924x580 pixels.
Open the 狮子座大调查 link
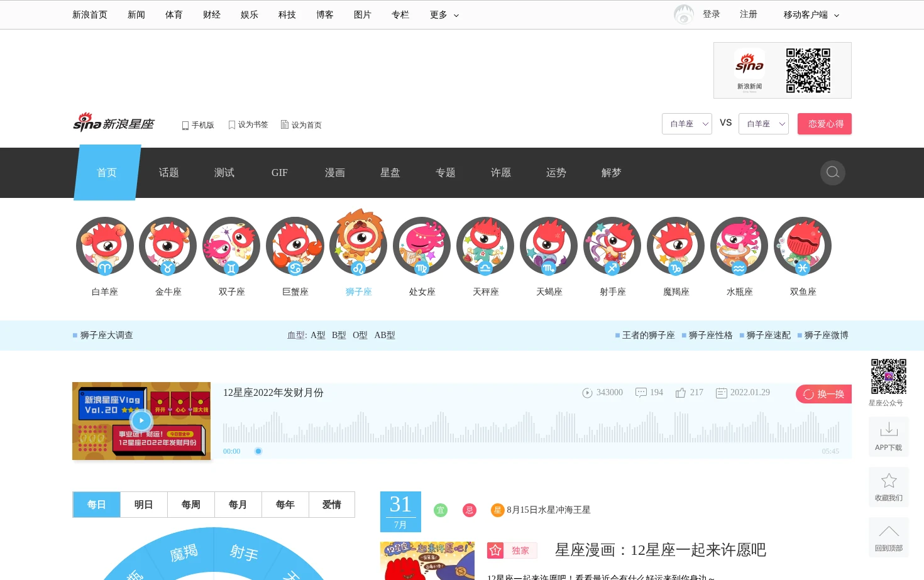(x=106, y=336)
